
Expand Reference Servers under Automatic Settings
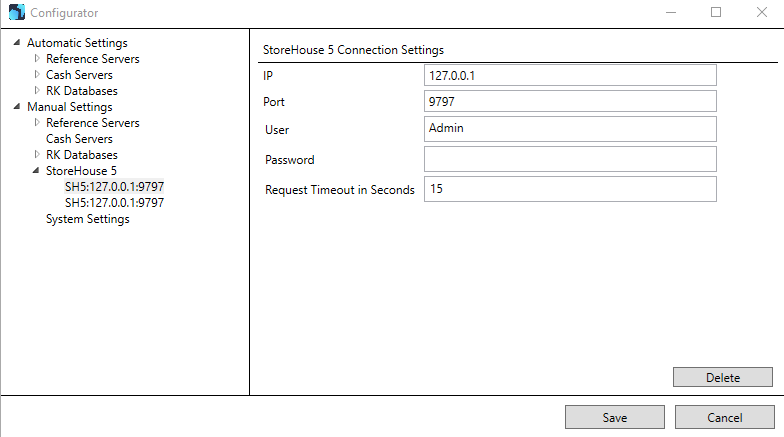pyautogui.click(x=37, y=58)
